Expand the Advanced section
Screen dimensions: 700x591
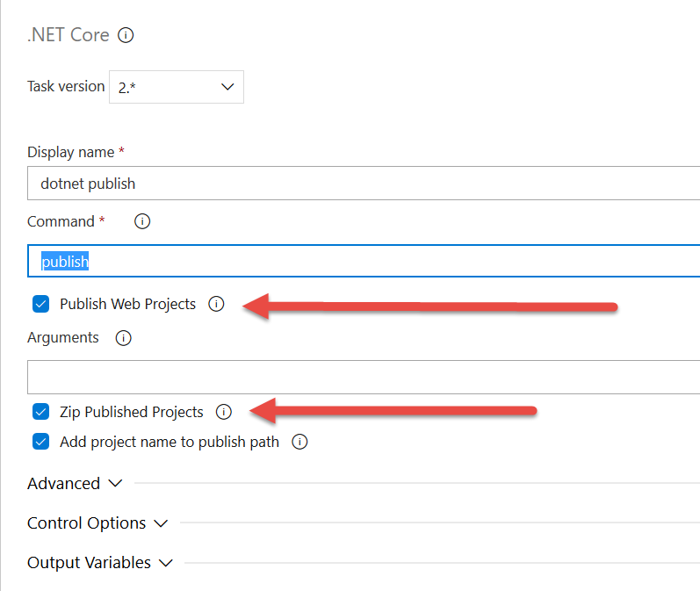[x=64, y=484]
